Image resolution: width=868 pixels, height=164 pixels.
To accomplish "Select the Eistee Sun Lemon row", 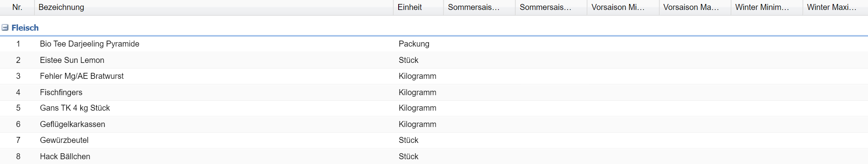I will 72,60.
